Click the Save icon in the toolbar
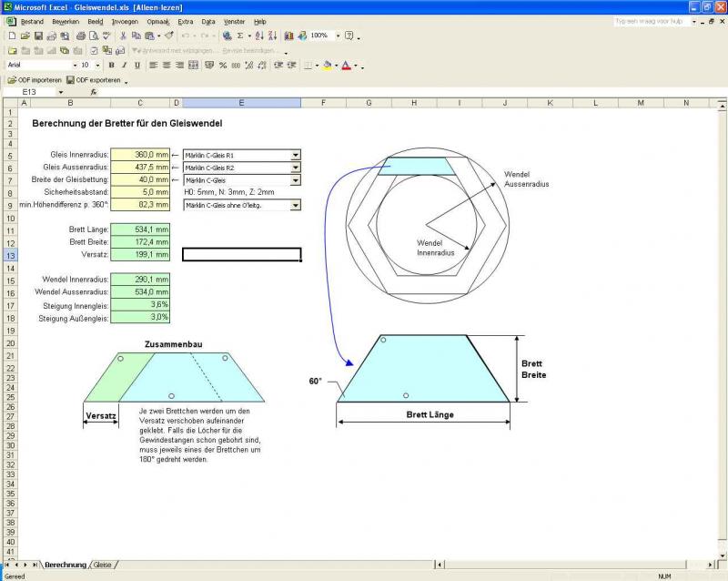 click(39, 36)
